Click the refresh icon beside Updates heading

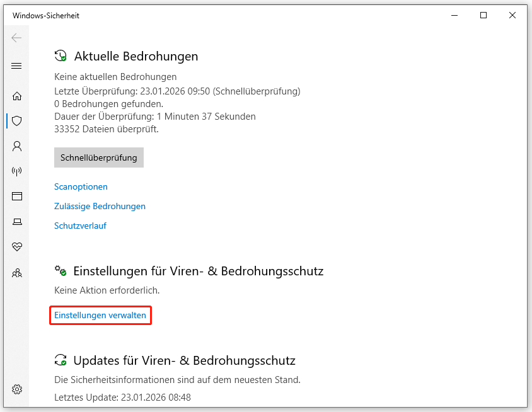click(x=61, y=360)
